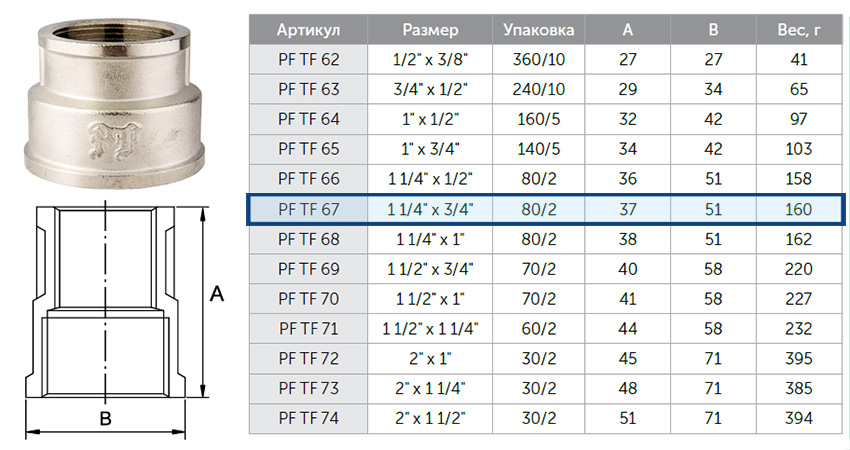Click the Артикул column header
850x450 pixels.
click(x=308, y=29)
